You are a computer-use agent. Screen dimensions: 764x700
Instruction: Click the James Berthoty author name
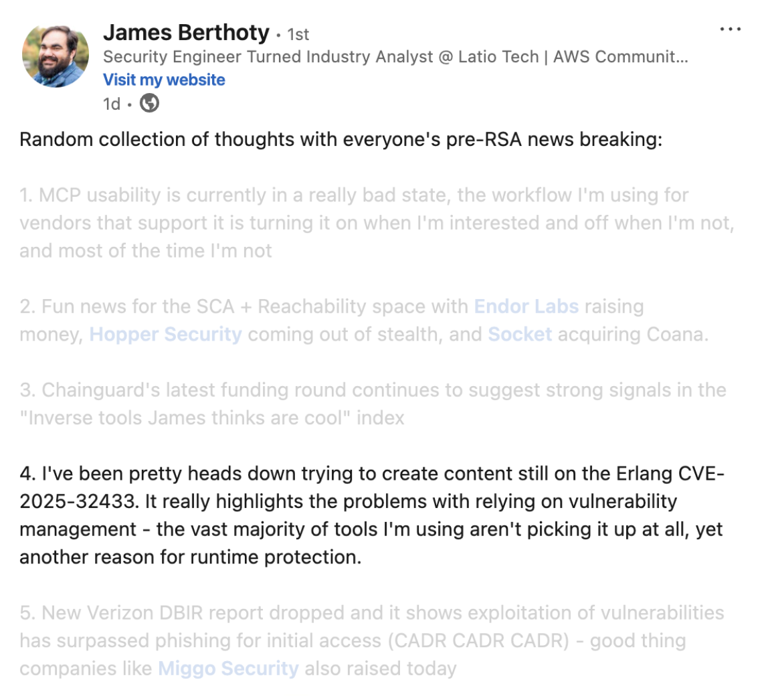(186, 33)
